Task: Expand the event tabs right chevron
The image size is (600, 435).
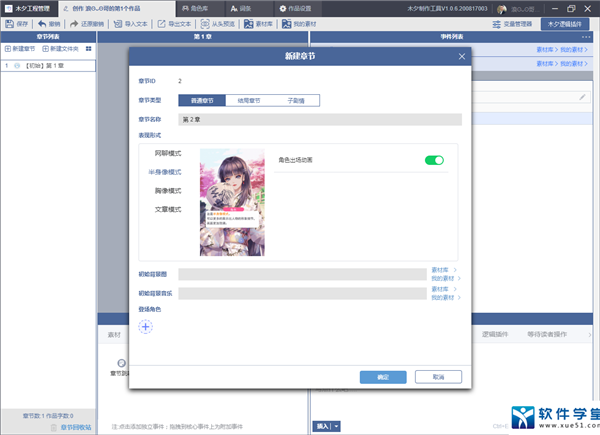Action: point(590,335)
